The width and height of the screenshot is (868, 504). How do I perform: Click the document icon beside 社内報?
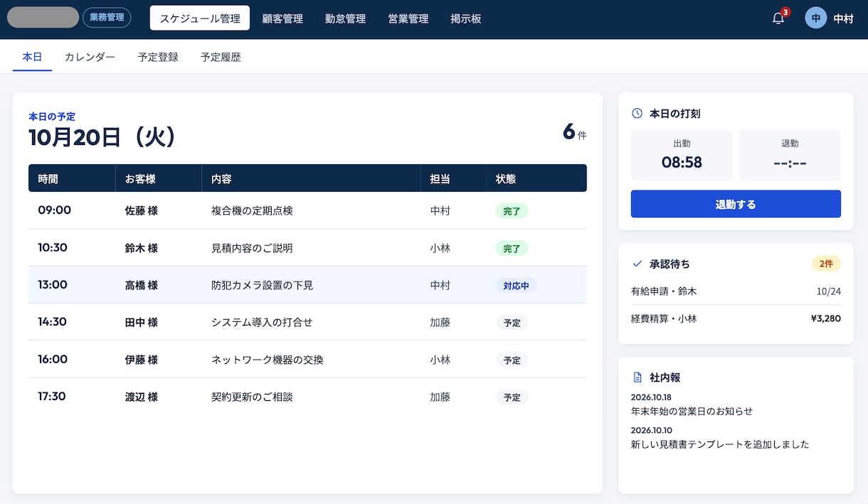(637, 377)
